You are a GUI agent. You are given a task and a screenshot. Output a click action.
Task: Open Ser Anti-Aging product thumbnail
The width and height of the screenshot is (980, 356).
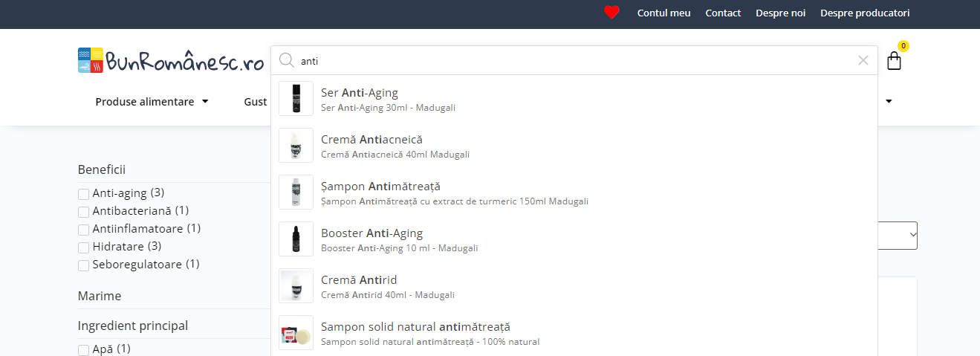point(296,98)
